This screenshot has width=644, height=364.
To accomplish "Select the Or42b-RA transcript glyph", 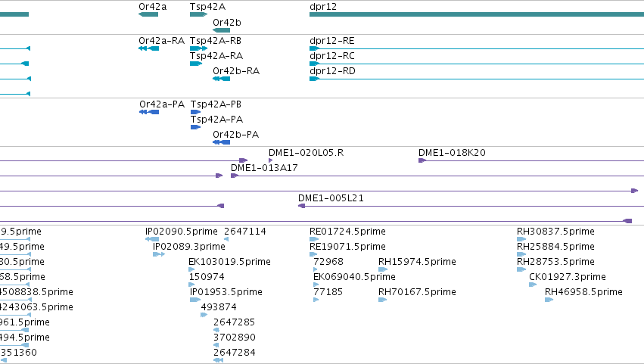I will [221, 79].
